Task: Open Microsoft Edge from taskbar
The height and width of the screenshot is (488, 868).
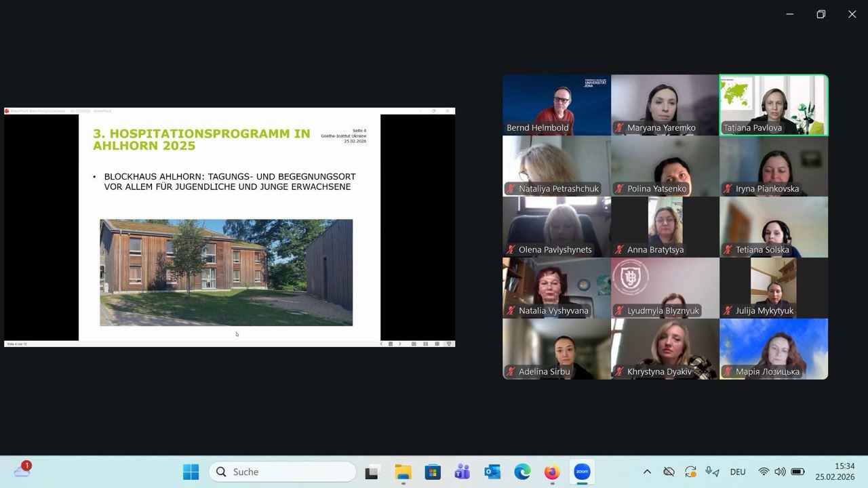Action: [522, 472]
